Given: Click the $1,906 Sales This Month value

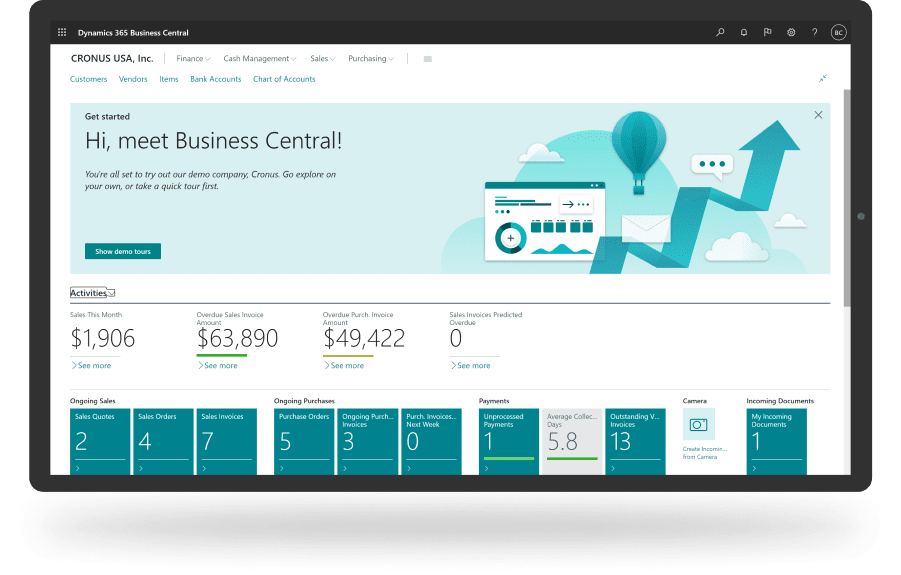Looking at the screenshot, I should pyautogui.click(x=103, y=338).
